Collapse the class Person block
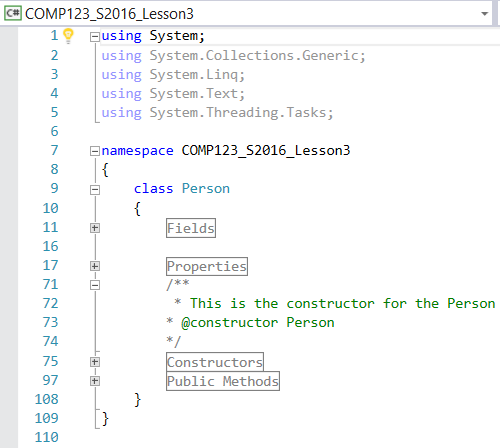 click(x=95, y=190)
